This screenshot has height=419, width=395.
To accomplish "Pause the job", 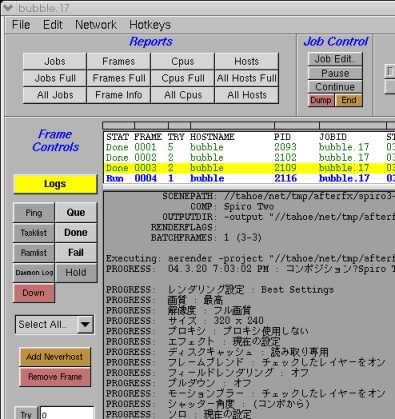I will pos(335,73).
